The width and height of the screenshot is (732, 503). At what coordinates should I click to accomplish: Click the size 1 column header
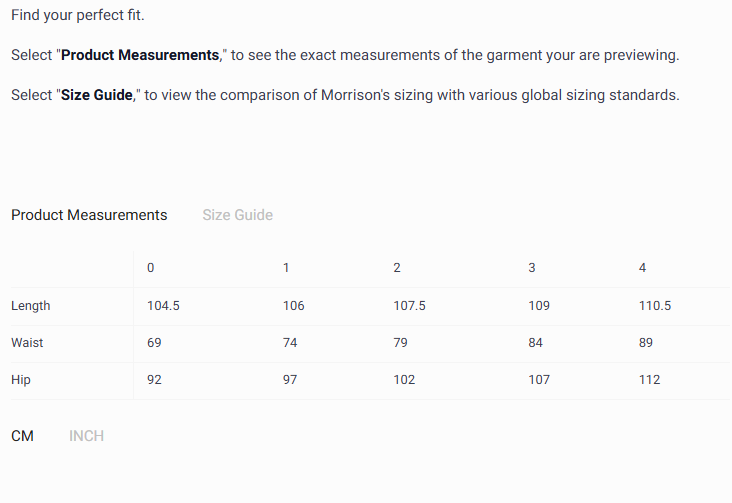[x=287, y=268]
